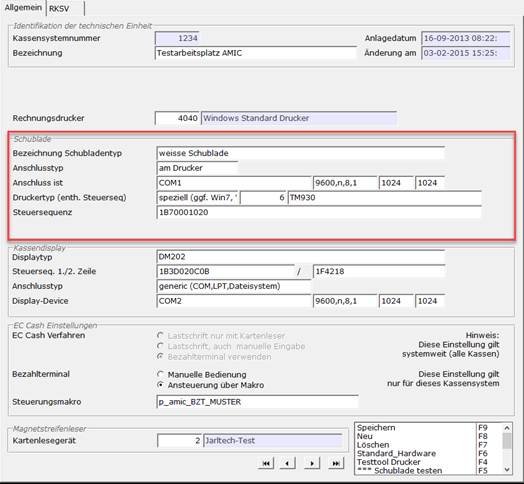Click scroll down arrow in function key list
Viewport: 524px width, 484px height.
click(x=507, y=470)
